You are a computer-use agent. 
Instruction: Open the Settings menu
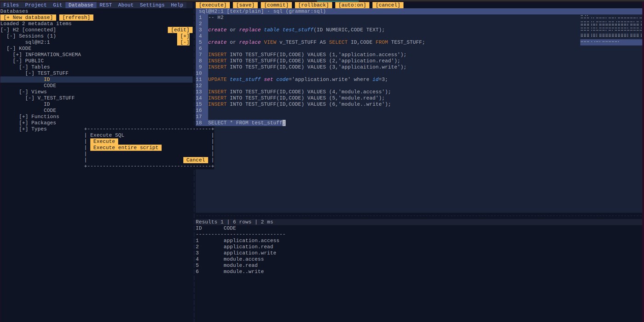pyautogui.click(x=152, y=5)
